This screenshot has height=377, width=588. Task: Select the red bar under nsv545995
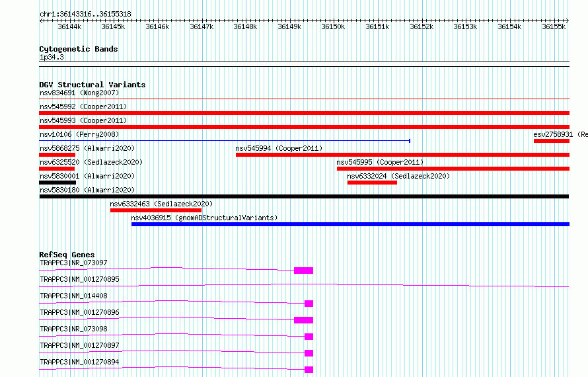tap(453, 169)
